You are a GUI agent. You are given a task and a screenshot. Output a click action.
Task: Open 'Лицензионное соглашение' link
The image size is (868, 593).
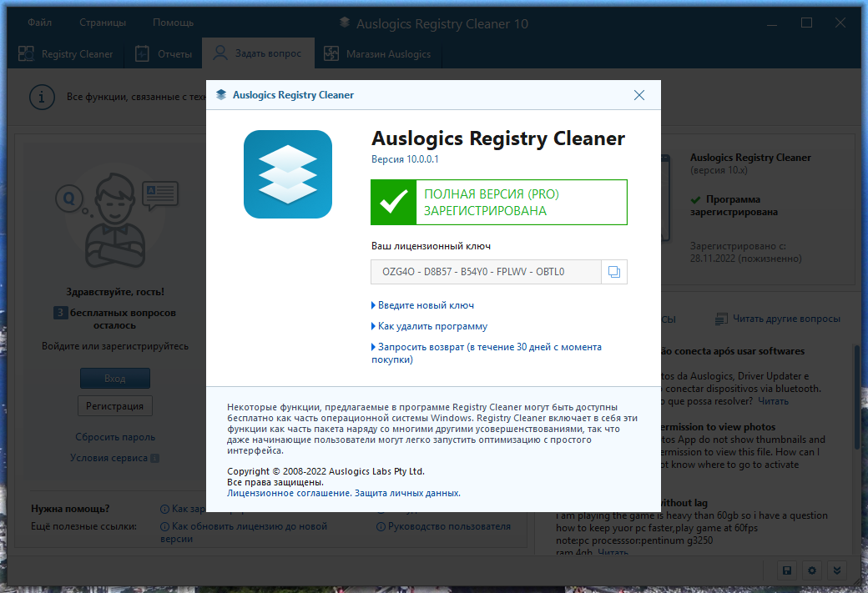point(289,493)
